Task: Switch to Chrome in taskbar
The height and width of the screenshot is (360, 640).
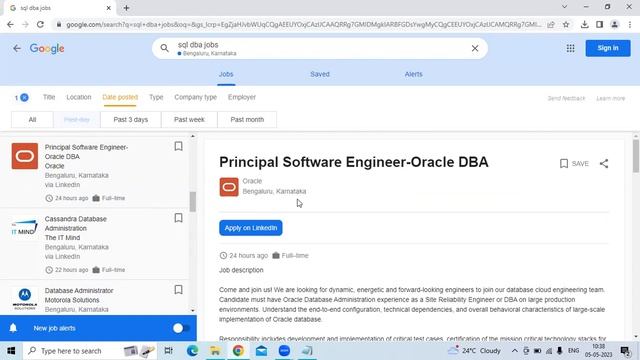Action: (x=238, y=351)
